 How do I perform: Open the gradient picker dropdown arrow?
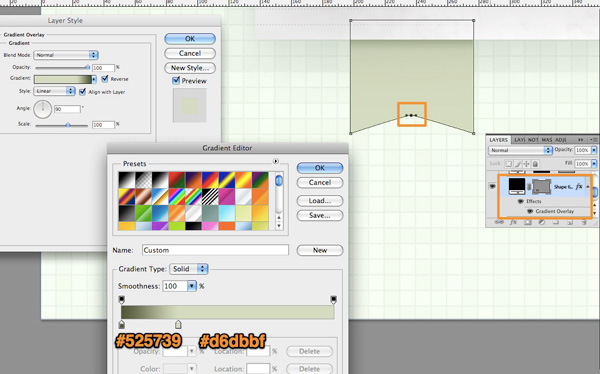point(94,79)
